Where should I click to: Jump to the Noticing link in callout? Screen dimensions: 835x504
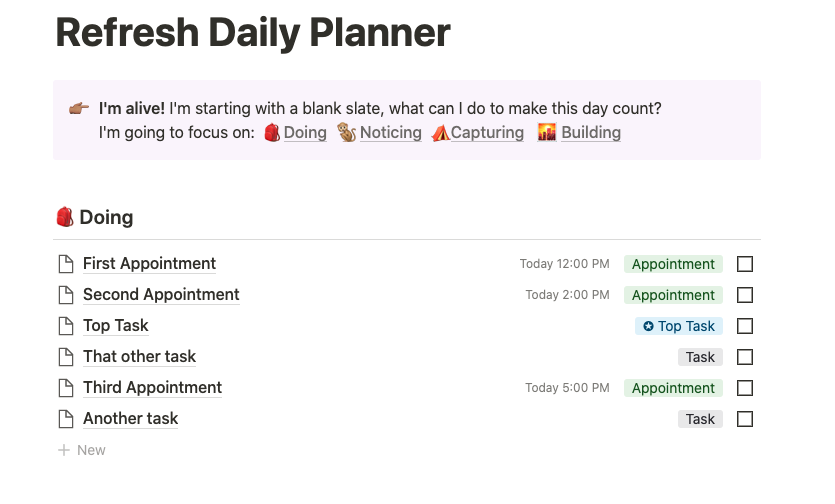390,133
